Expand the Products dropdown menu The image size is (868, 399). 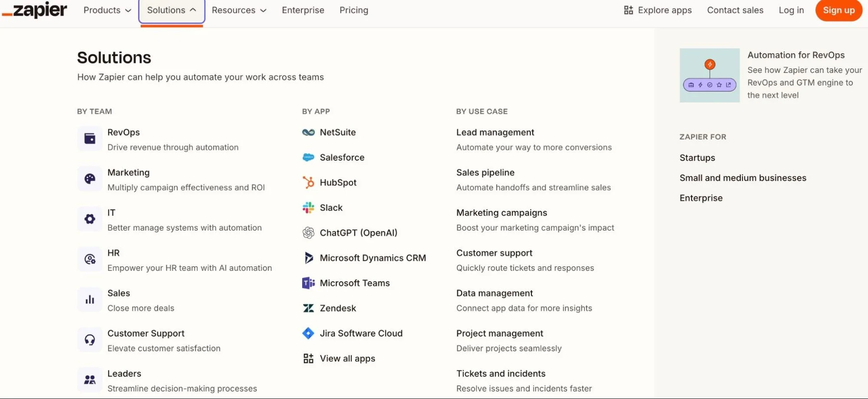click(107, 10)
